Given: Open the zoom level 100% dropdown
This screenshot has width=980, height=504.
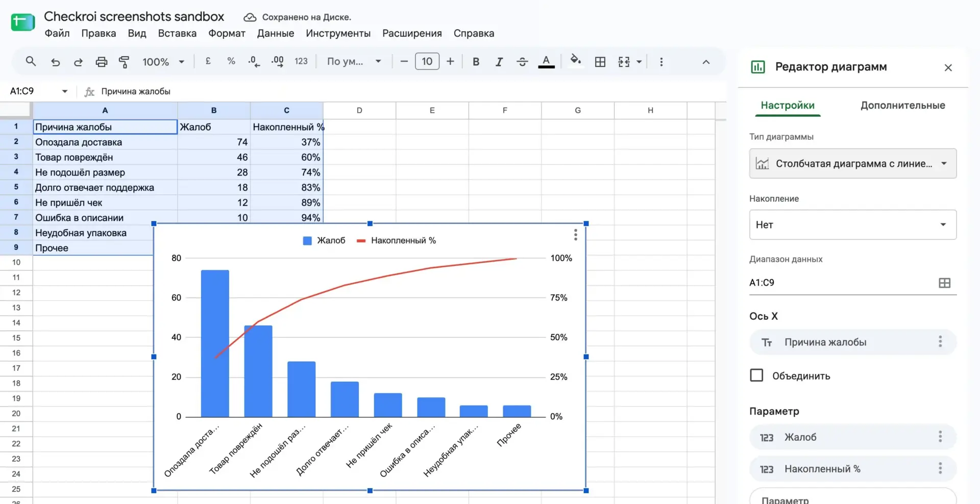Looking at the screenshot, I should point(163,62).
